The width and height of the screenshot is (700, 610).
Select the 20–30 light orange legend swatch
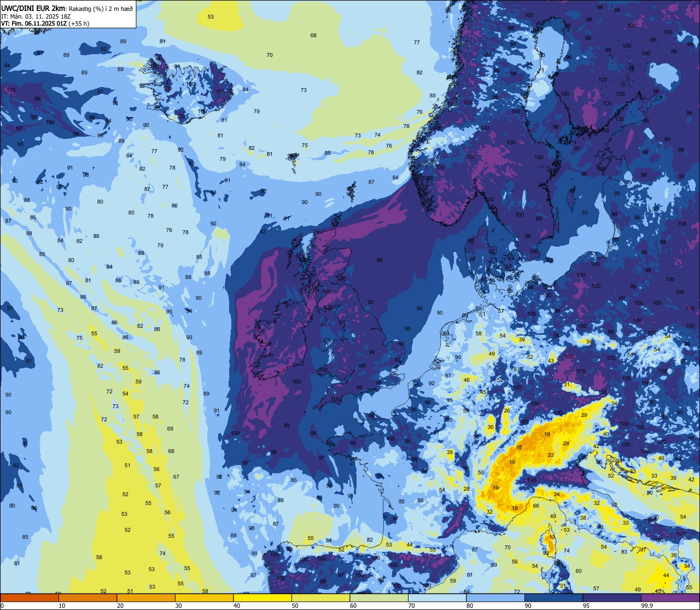click(x=146, y=598)
